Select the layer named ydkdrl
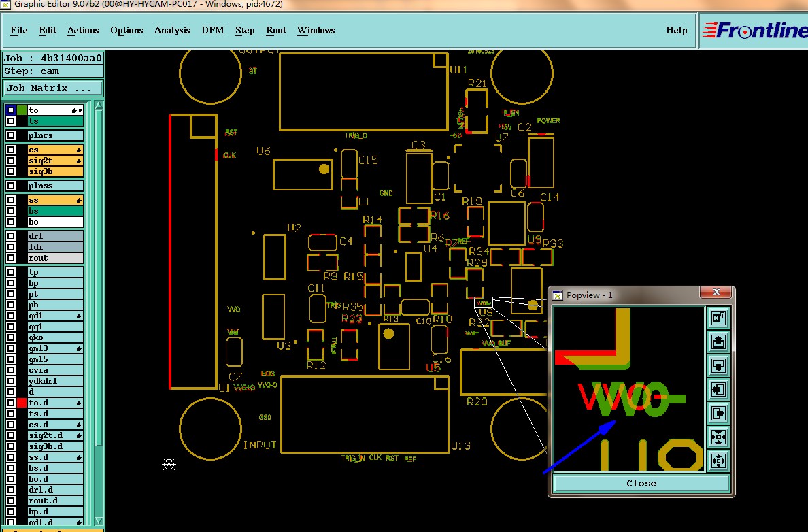This screenshot has height=532, width=808. tap(55, 381)
